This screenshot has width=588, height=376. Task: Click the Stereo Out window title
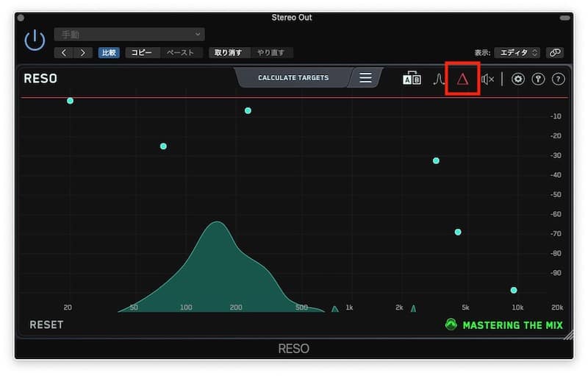292,17
